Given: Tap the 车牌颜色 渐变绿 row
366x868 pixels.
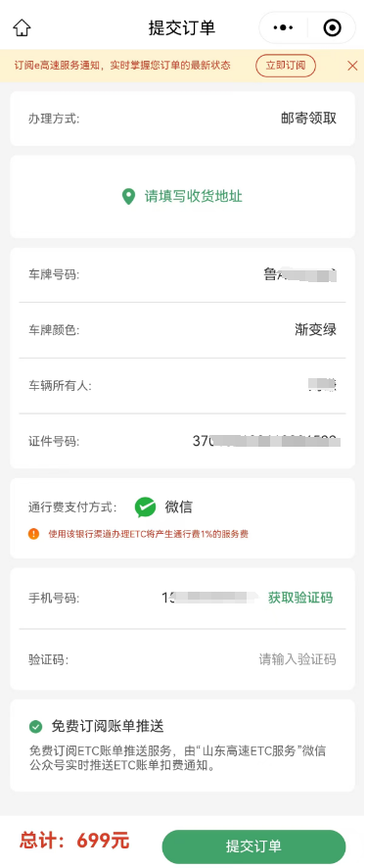Looking at the screenshot, I should point(182,330).
